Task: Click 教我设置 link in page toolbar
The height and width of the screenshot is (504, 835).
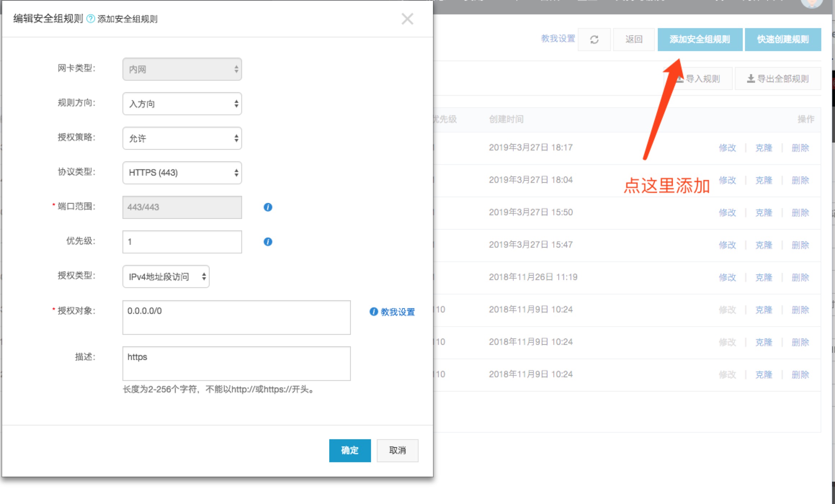Action: 558,39
